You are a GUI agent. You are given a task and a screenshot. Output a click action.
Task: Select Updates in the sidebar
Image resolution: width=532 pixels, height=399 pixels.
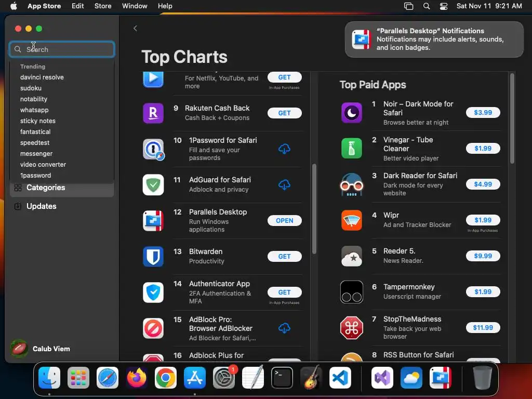[62, 206]
